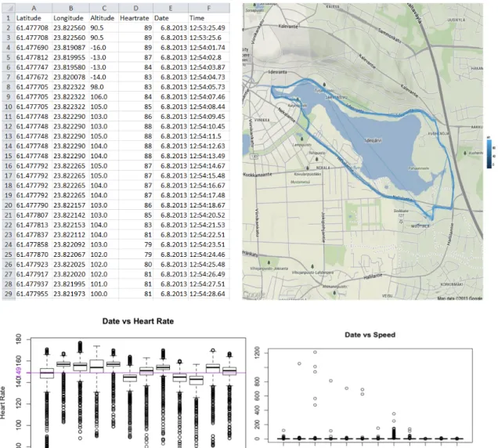Viewport: 498px width, 448px height.
Task: Select column F header
Action: click(x=208, y=9)
